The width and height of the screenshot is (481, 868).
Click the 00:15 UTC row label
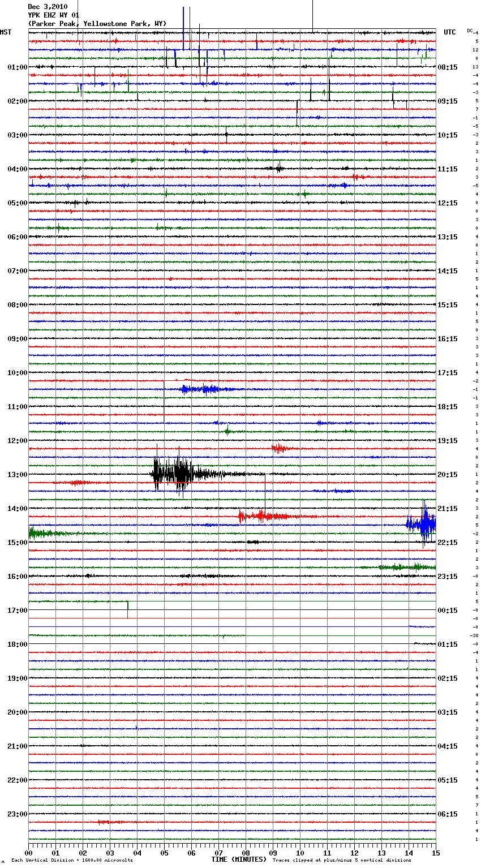448,611
